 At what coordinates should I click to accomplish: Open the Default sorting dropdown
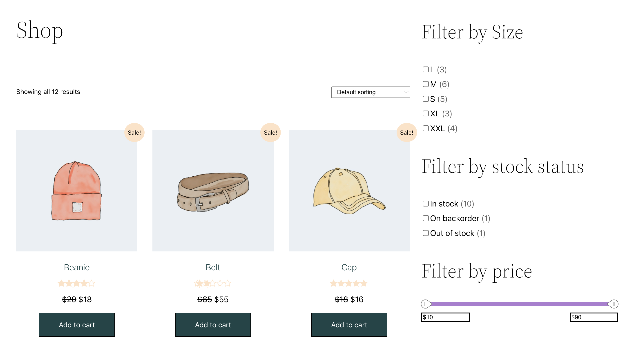(x=371, y=92)
